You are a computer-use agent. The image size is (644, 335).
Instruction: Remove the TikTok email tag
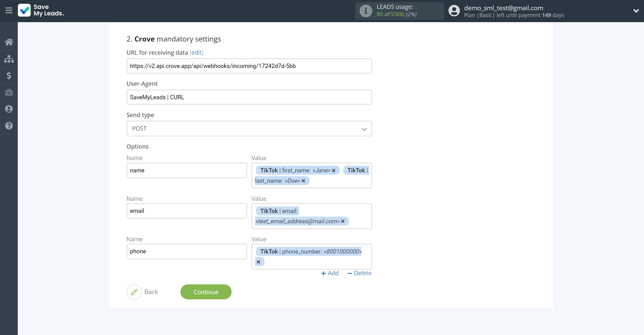coord(343,221)
